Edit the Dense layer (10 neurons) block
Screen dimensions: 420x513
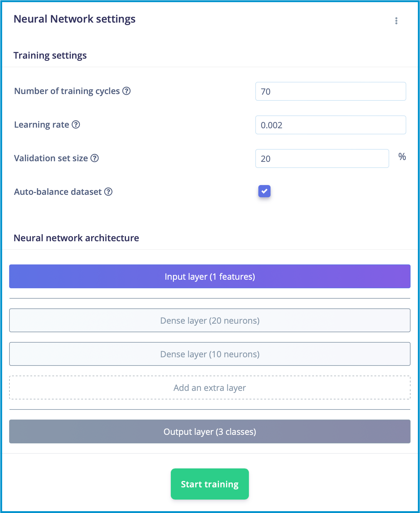(x=210, y=354)
